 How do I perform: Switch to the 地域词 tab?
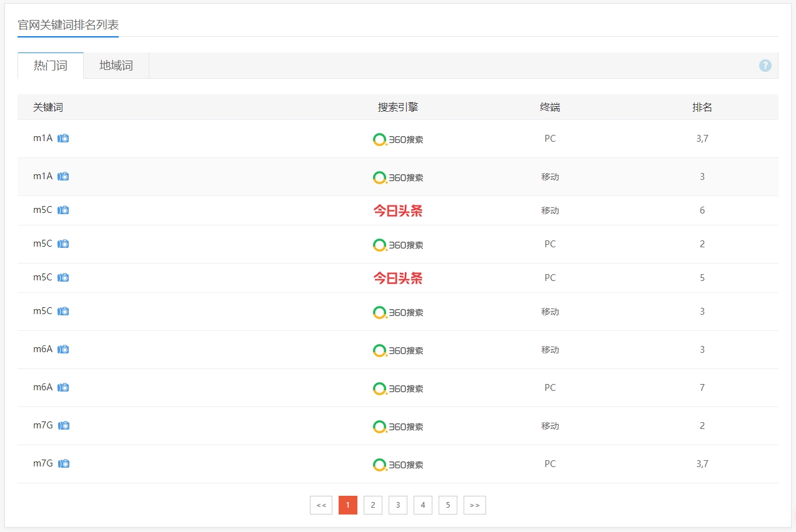pos(116,66)
